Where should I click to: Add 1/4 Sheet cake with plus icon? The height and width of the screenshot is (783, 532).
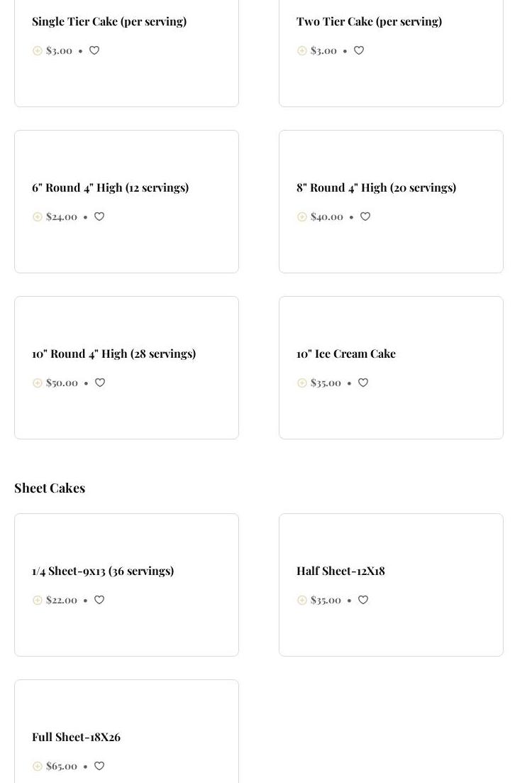point(38,600)
